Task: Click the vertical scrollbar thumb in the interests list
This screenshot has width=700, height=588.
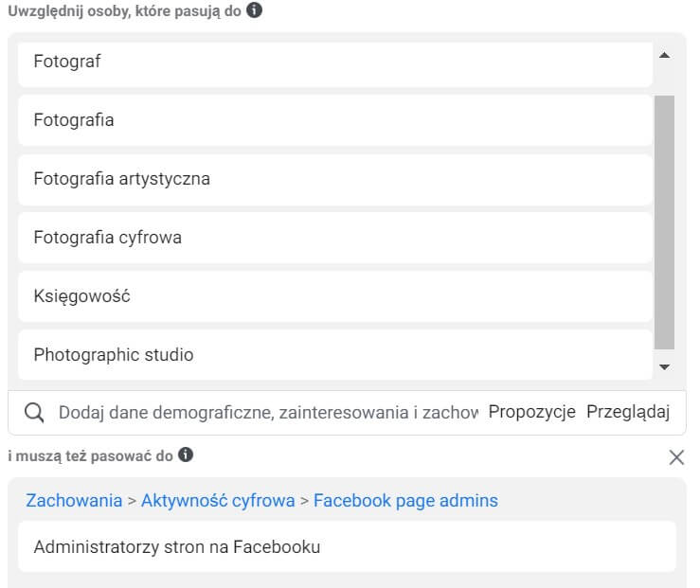Action: tap(664, 223)
